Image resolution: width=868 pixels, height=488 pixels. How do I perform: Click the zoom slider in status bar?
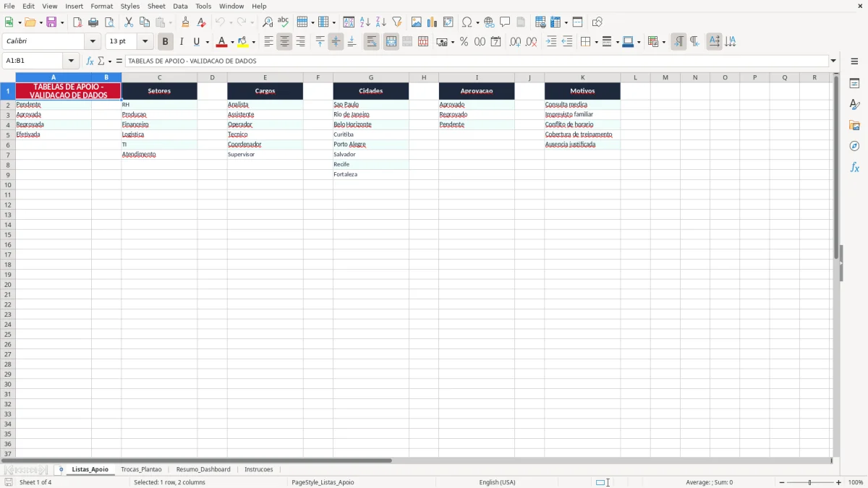[x=809, y=482]
